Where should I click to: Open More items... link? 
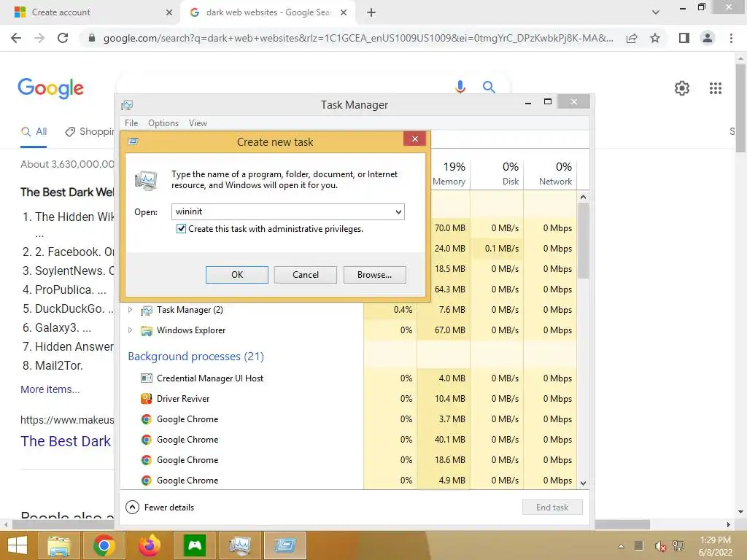pos(50,389)
